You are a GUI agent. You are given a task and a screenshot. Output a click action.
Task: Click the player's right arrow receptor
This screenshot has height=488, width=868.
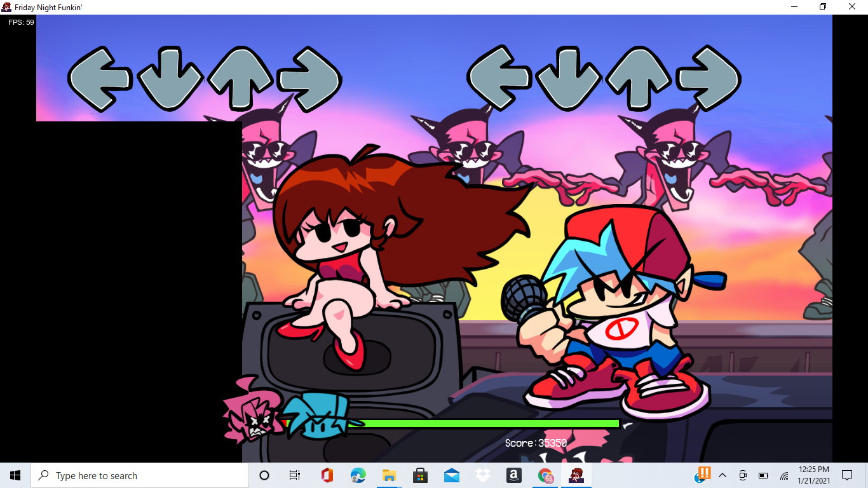(709, 79)
